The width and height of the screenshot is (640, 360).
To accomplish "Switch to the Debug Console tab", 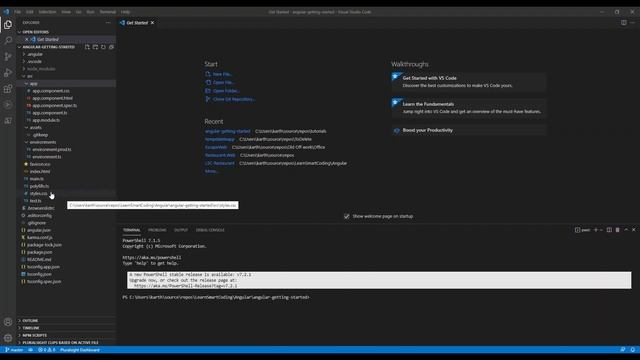I will pyautogui.click(x=210, y=230).
